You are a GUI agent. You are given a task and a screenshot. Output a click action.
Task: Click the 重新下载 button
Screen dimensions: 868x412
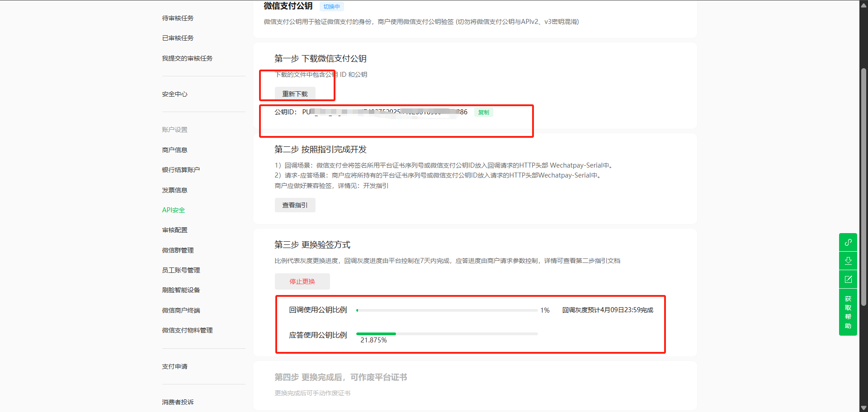click(x=295, y=94)
